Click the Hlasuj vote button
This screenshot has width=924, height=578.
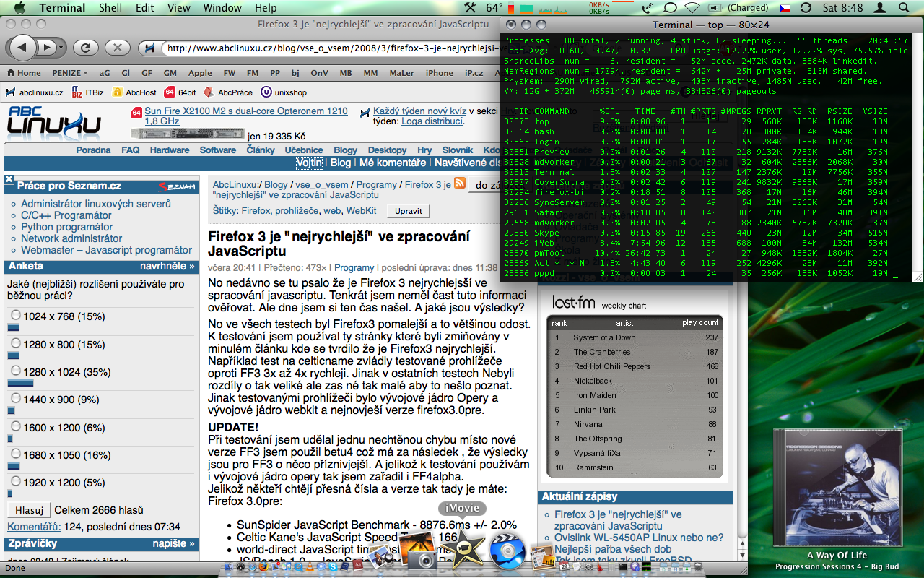tap(30, 510)
